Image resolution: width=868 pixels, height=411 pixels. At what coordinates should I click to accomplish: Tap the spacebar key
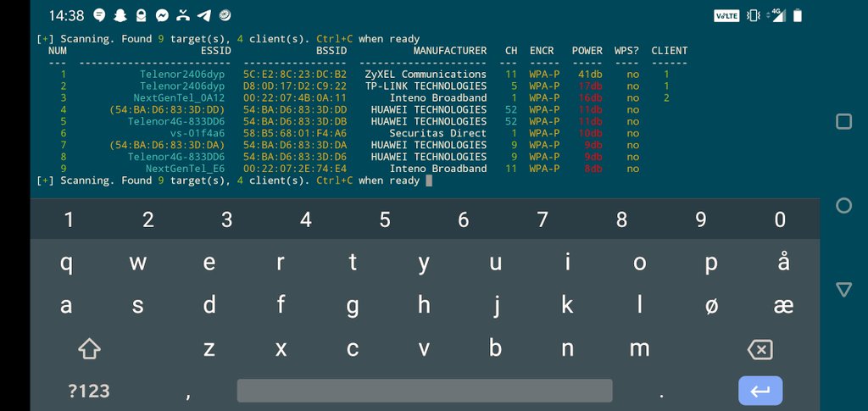[x=425, y=391]
